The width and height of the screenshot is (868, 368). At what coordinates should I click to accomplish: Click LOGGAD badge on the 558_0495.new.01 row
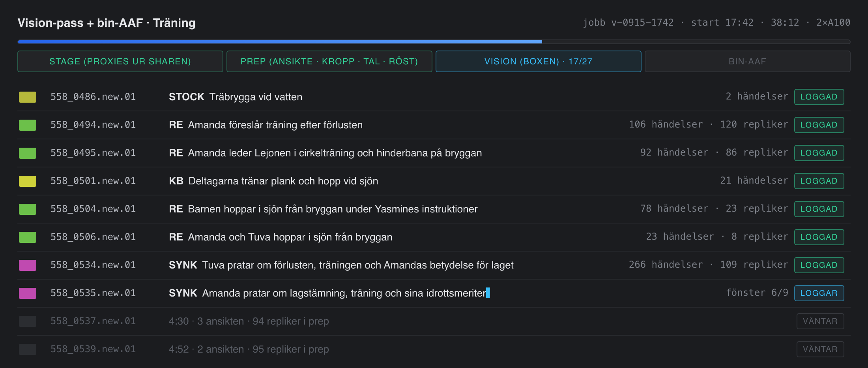click(x=819, y=153)
